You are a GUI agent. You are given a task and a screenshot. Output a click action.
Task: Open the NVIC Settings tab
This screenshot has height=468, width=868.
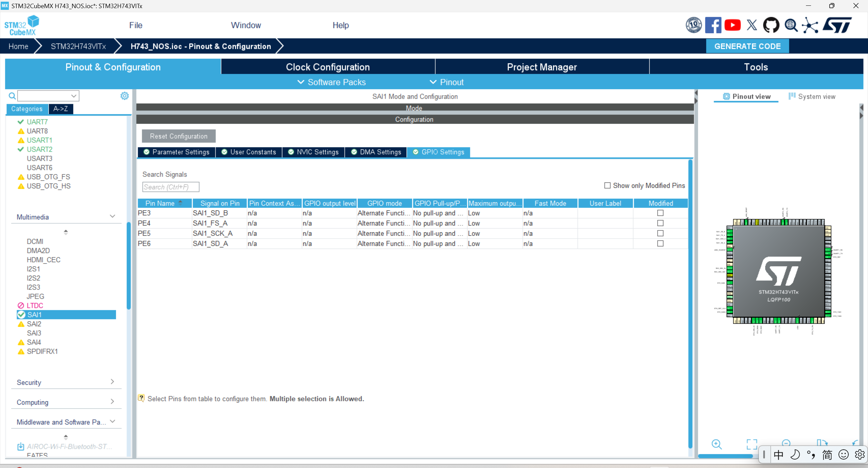(x=314, y=152)
